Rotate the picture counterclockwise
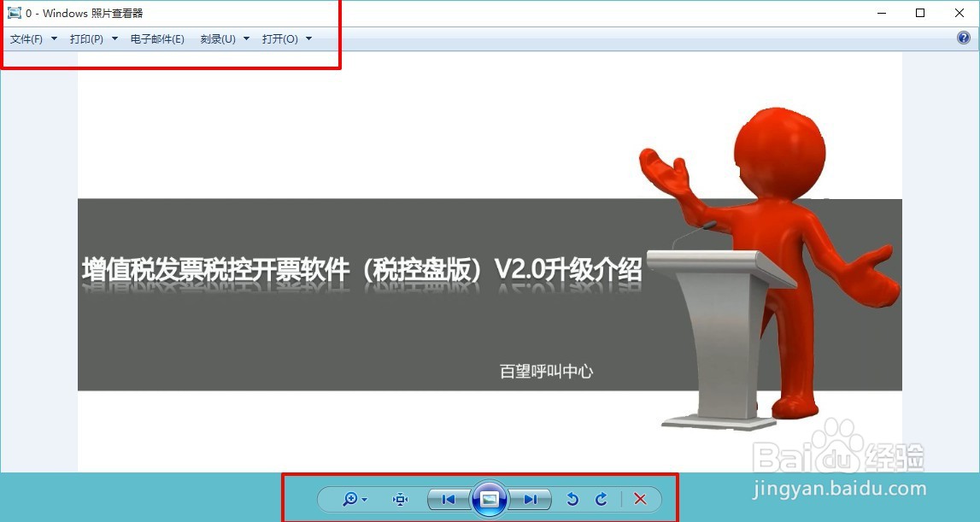Image resolution: width=980 pixels, height=522 pixels. [x=572, y=499]
